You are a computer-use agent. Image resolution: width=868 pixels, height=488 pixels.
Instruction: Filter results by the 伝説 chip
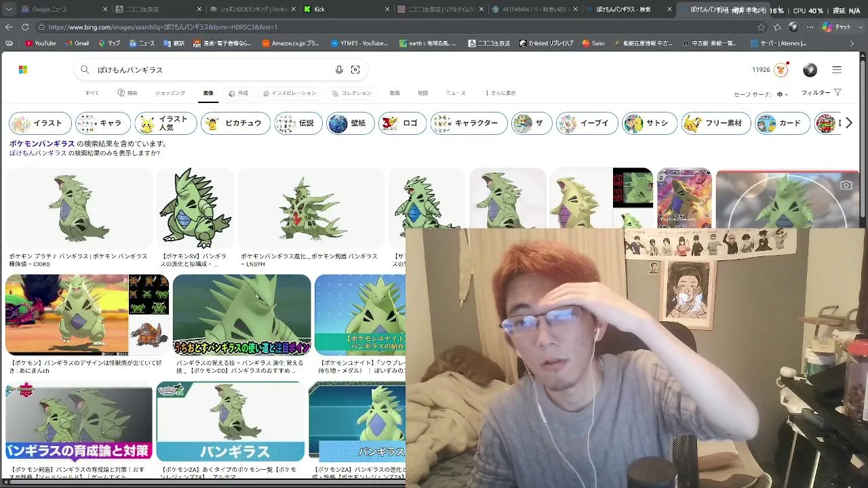pos(298,123)
